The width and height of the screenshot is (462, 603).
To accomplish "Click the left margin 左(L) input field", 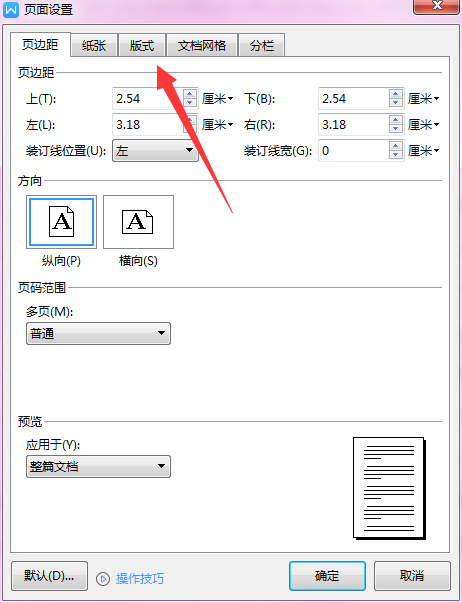I will (x=148, y=125).
